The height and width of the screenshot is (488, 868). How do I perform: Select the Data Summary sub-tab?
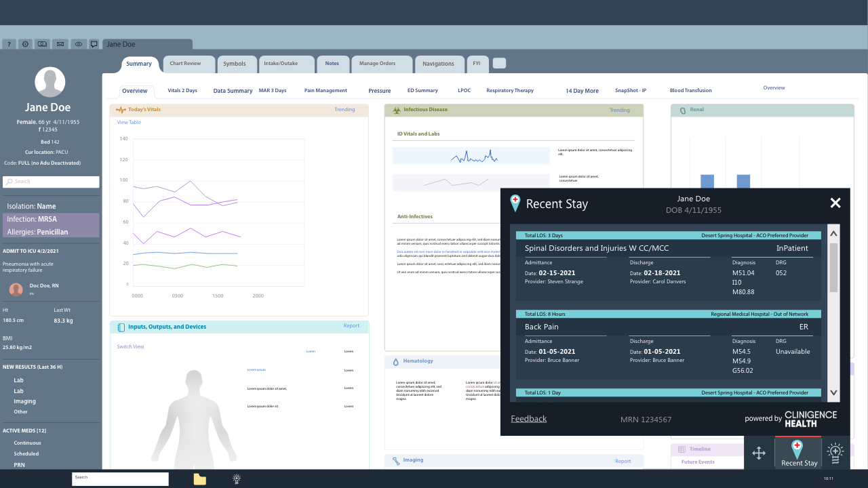click(233, 91)
